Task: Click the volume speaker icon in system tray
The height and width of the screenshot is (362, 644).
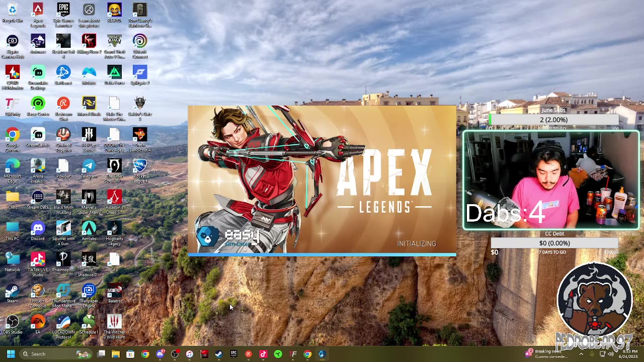Action: coord(611,354)
